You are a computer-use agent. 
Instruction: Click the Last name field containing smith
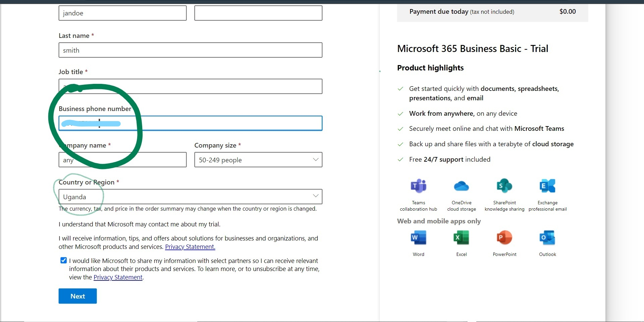click(191, 50)
